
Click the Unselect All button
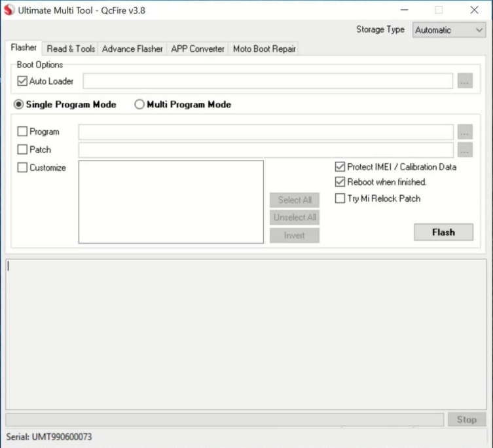pos(295,217)
